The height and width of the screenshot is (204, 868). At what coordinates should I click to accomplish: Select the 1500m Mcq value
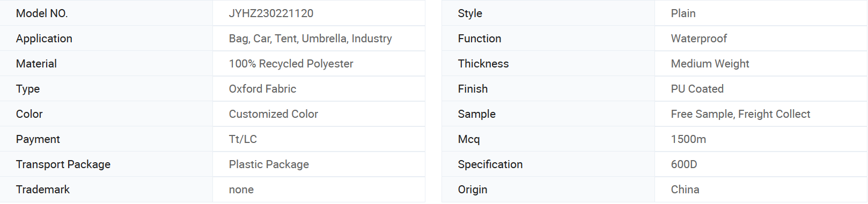coord(688,139)
